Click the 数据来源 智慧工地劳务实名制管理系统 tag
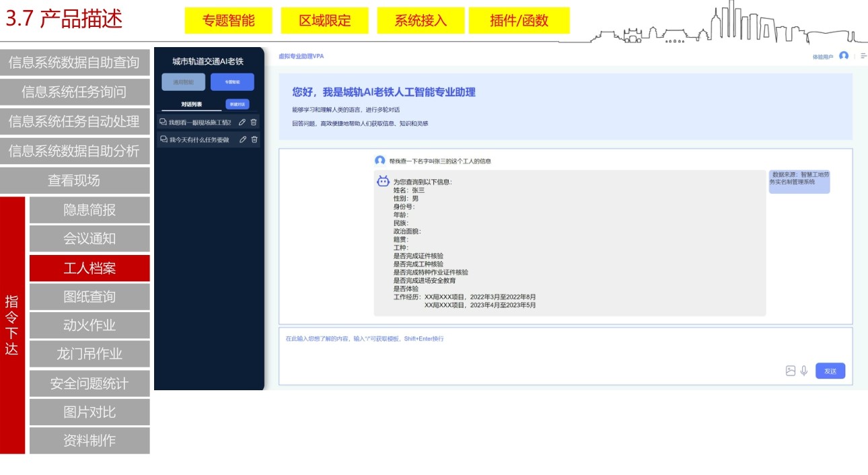868x475 pixels. [x=799, y=182]
